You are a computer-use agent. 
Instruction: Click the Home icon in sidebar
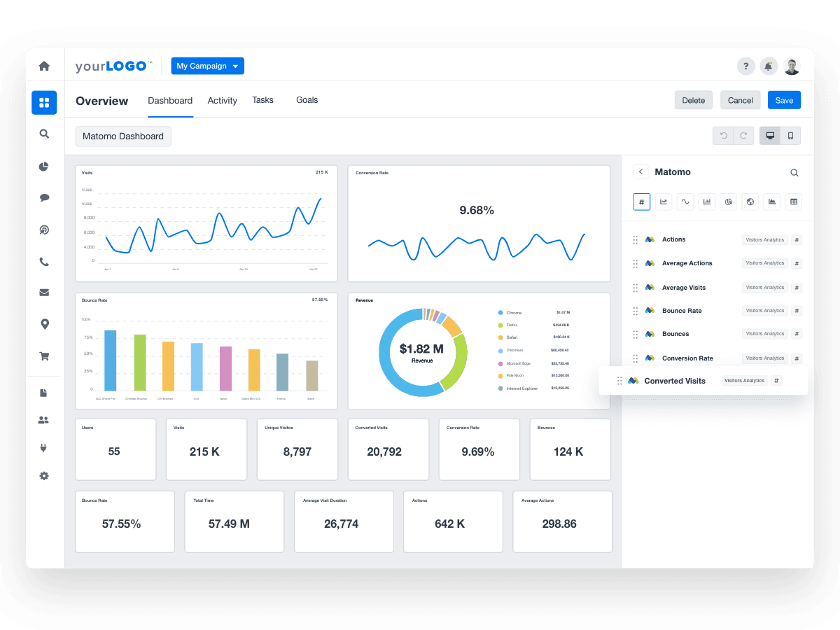click(44, 66)
